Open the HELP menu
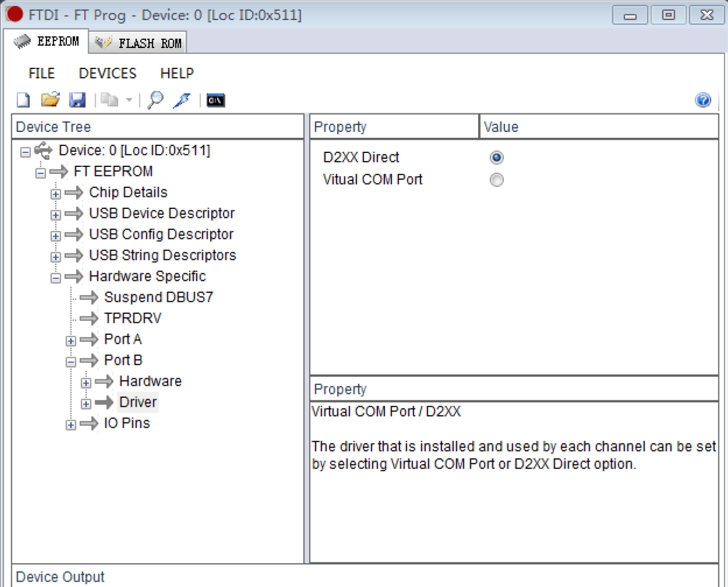 177,73
